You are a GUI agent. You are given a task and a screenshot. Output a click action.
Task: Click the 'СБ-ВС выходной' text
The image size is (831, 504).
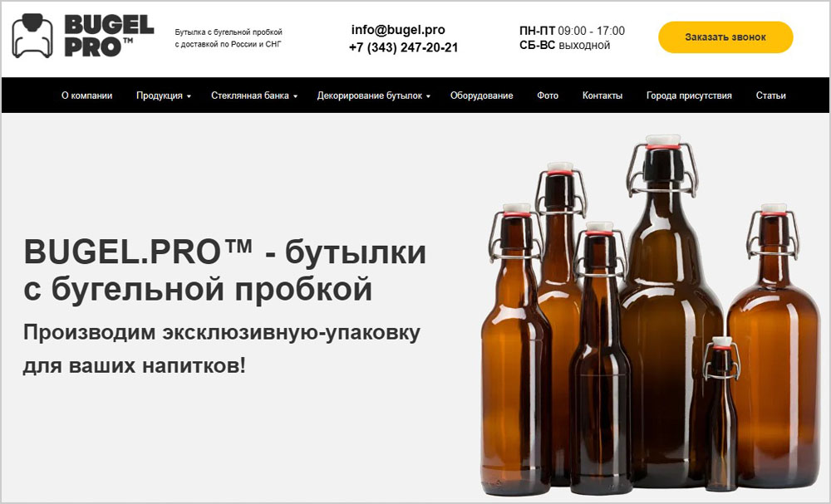point(564,46)
